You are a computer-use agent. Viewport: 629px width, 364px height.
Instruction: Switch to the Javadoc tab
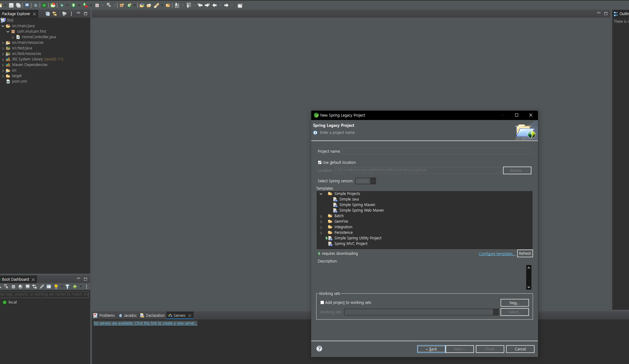pos(128,315)
